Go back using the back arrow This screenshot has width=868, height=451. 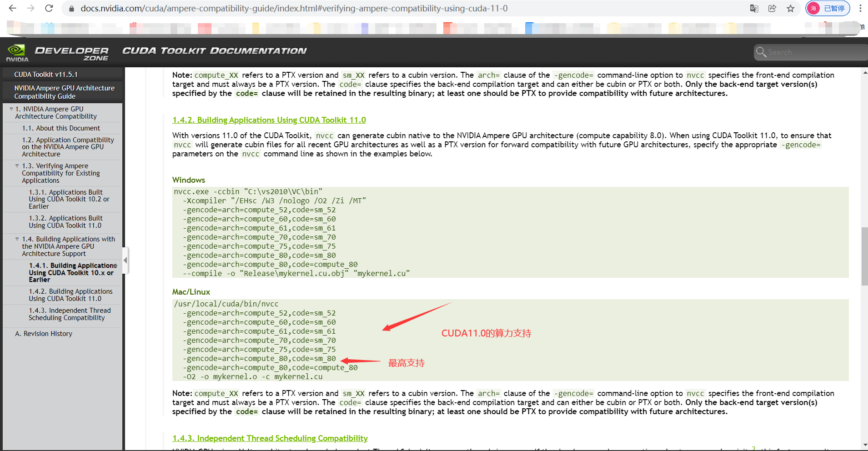click(x=12, y=8)
